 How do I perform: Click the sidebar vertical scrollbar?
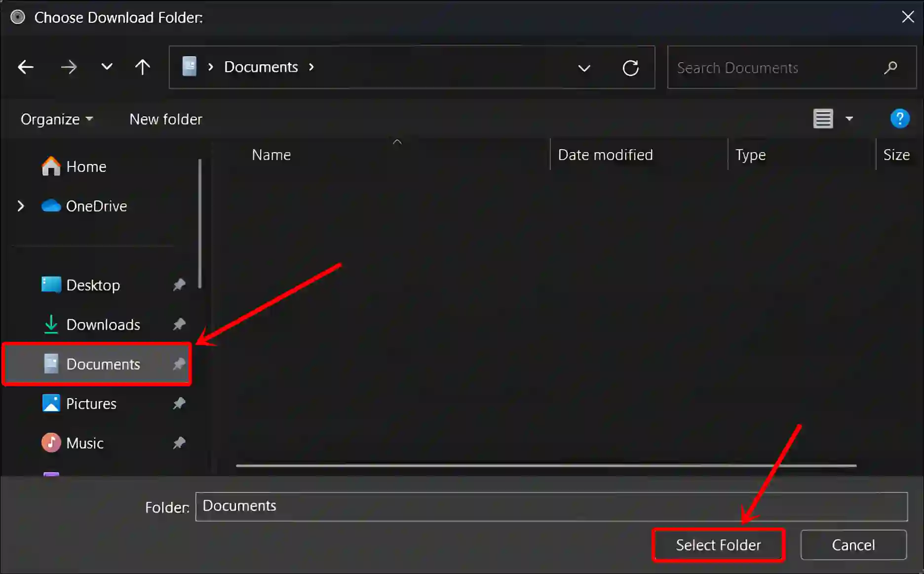pos(200,223)
